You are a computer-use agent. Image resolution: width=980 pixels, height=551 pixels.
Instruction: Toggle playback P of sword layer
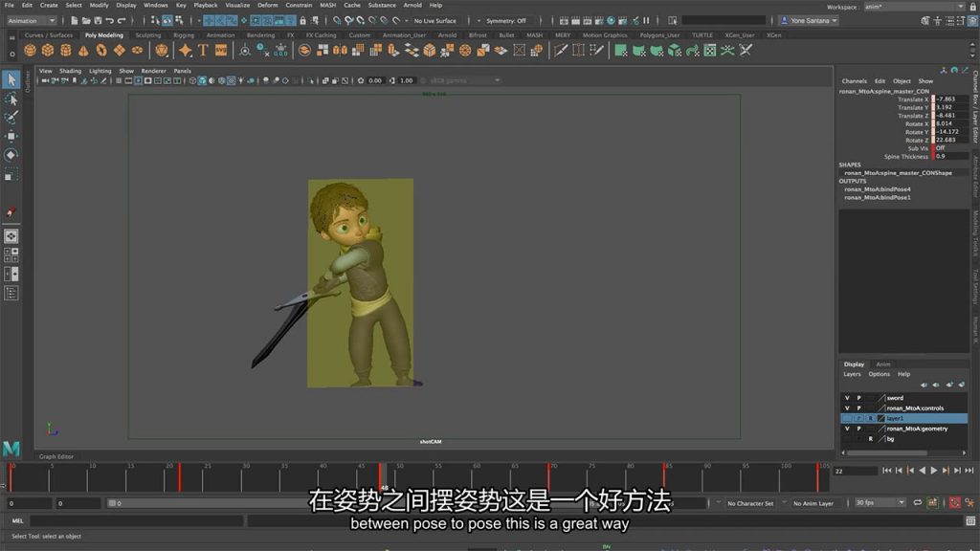click(858, 398)
